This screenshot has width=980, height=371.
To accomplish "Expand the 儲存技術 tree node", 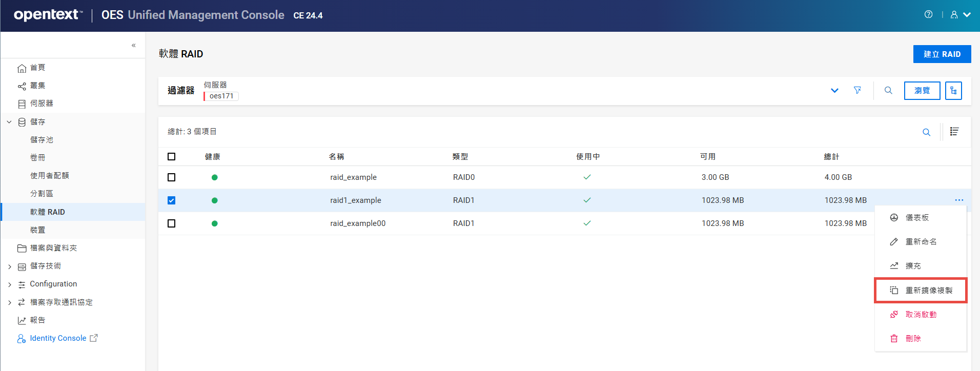I will point(9,266).
